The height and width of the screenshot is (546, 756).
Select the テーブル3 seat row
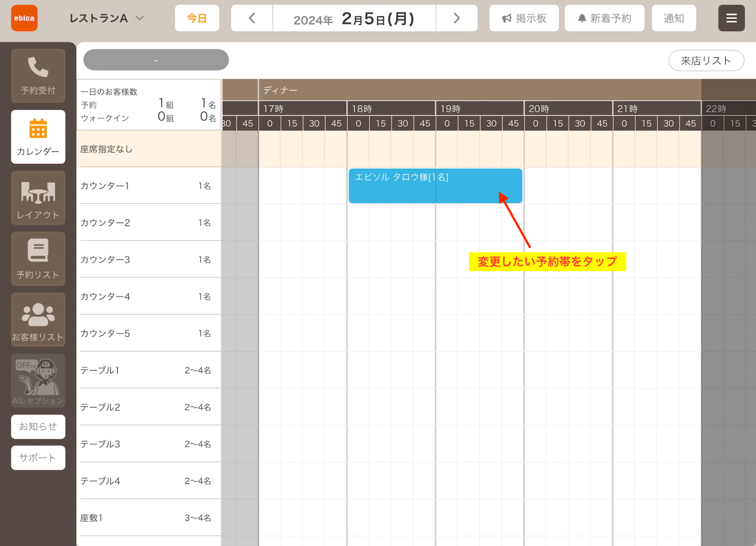149,444
